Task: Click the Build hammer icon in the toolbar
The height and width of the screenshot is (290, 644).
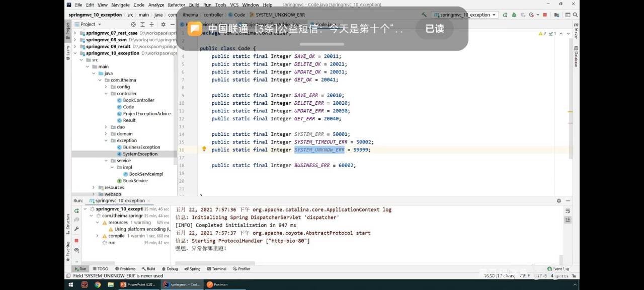Action: click(425, 15)
